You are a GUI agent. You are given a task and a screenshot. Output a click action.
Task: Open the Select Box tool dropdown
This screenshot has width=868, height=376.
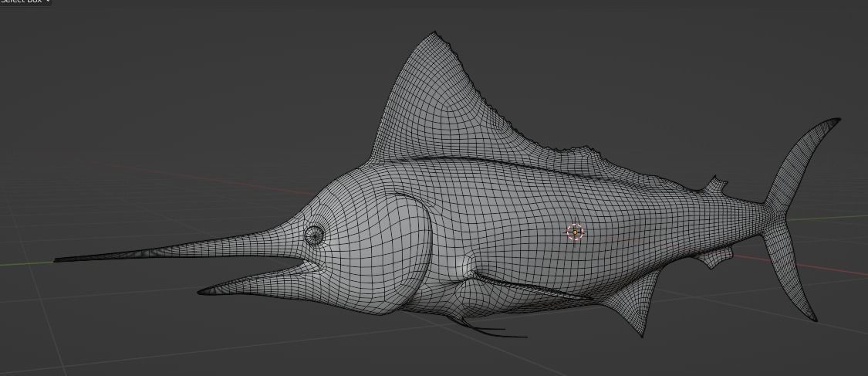25,2
